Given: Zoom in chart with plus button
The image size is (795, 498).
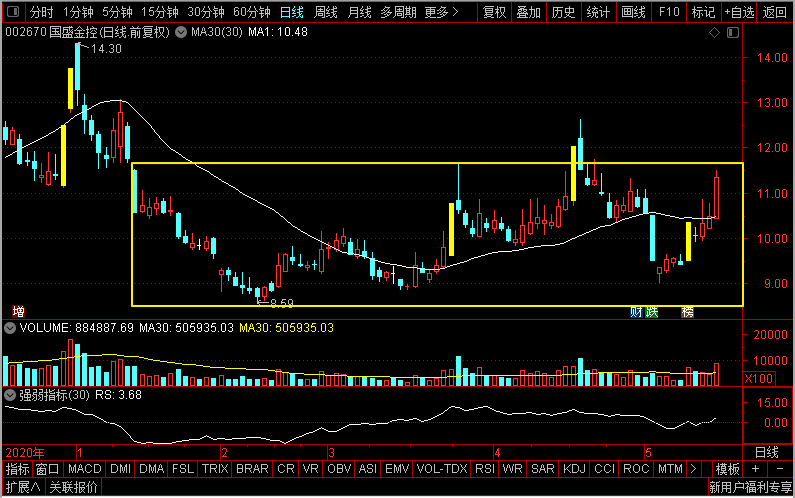Looking at the screenshot, I should [755, 469].
